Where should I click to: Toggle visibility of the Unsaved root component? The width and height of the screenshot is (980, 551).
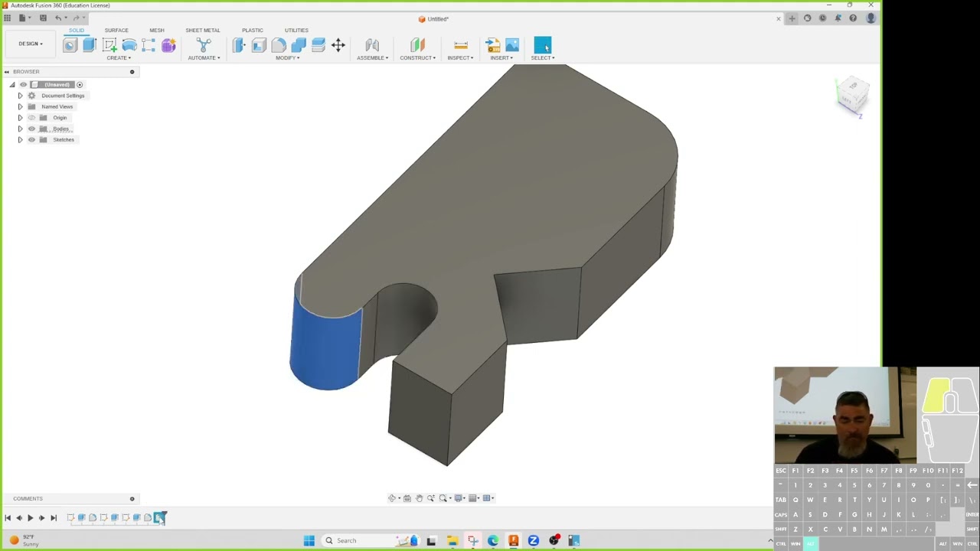23,85
